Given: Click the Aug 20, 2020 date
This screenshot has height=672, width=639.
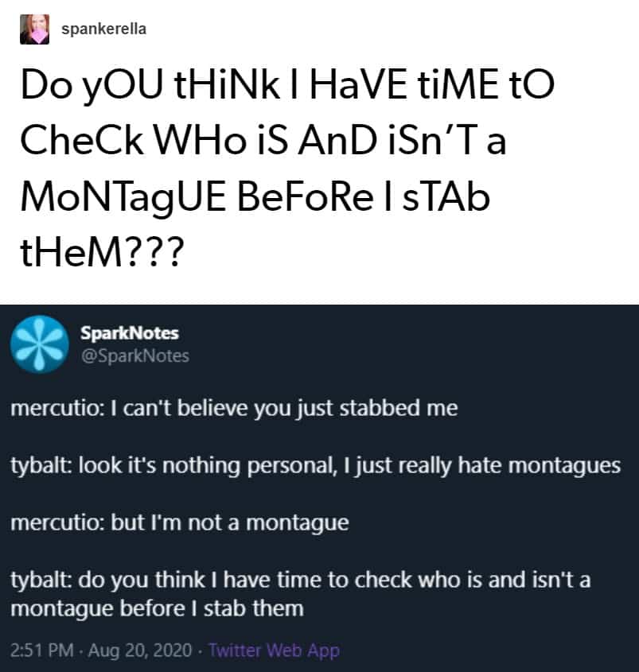Looking at the screenshot, I should coord(140,651).
